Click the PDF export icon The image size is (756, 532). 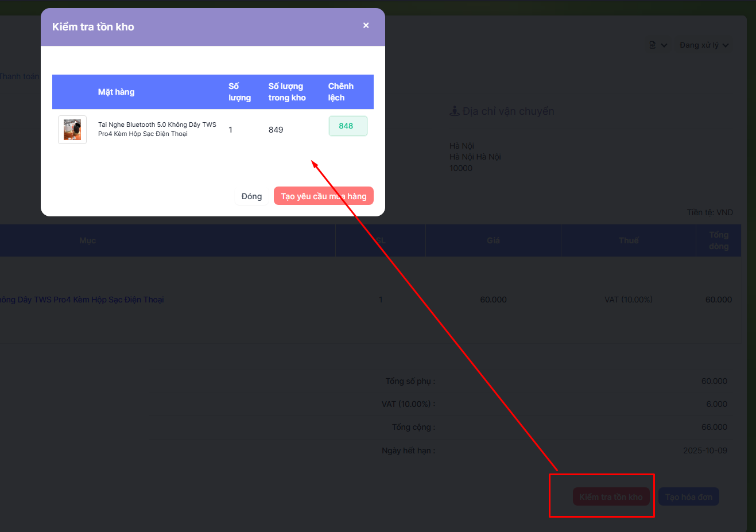coord(652,45)
